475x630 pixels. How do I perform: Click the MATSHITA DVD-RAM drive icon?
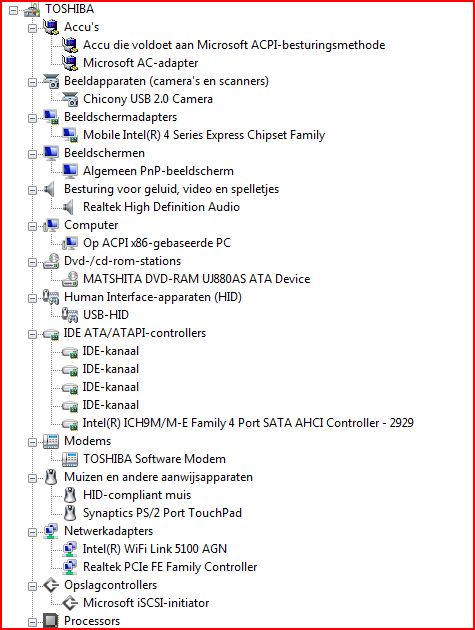[x=70, y=279]
